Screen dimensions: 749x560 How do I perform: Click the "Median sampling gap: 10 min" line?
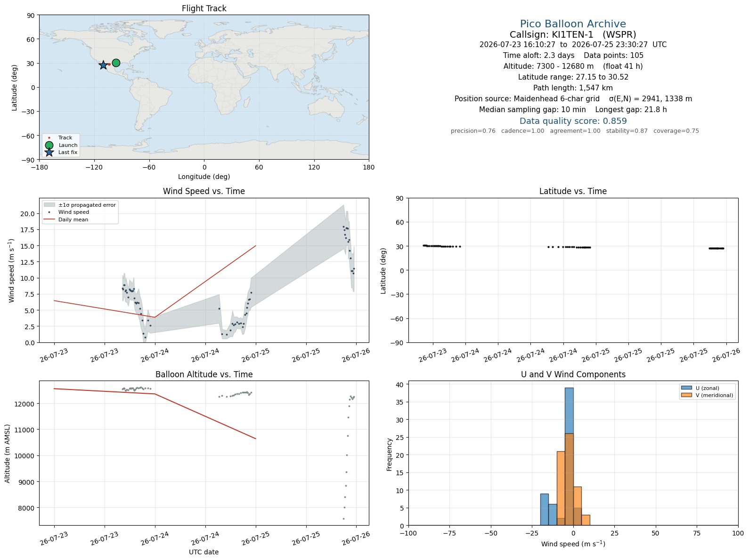coord(573,110)
